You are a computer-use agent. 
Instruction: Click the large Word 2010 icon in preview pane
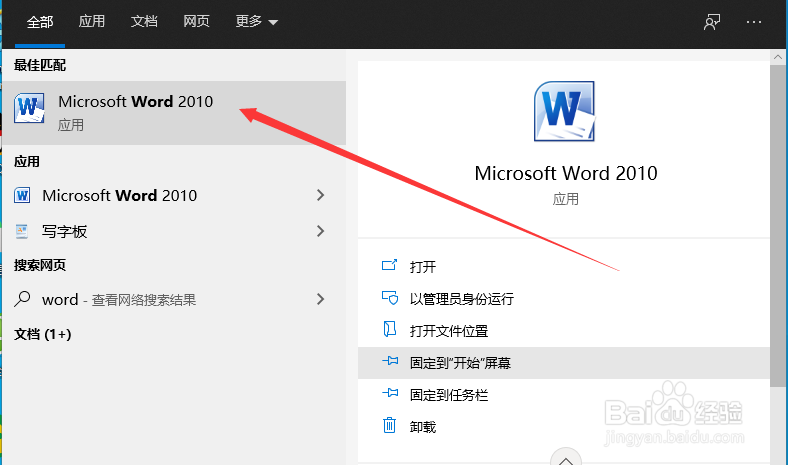564,112
